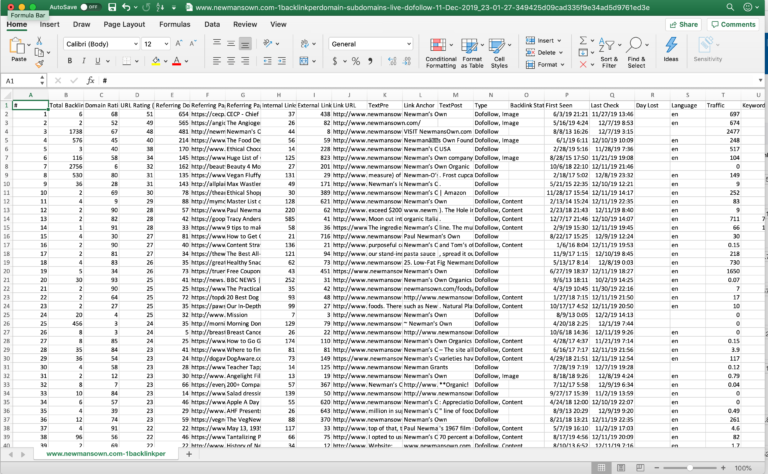Viewport: 768px width, 474px height.
Task: Click the Comments button
Action: pos(733,24)
